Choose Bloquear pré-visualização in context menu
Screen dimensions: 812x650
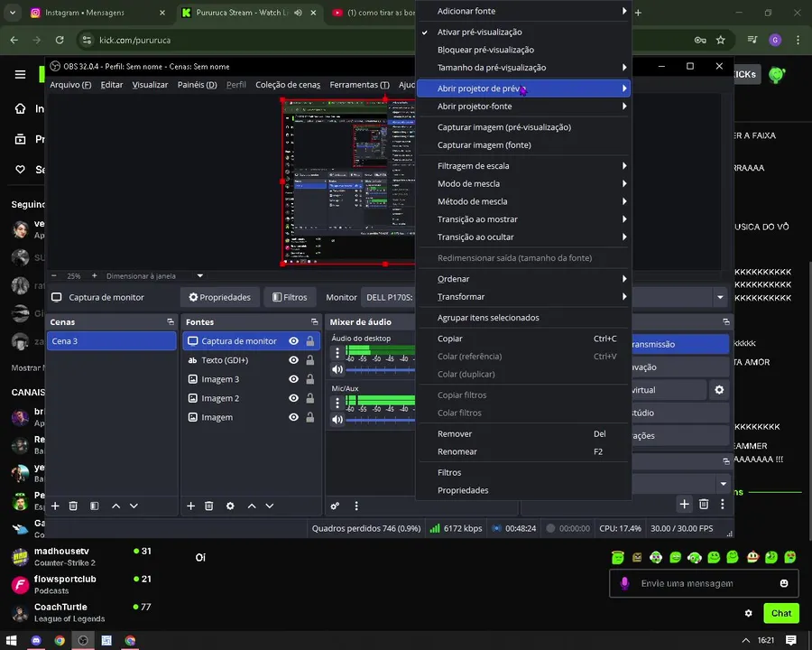[523, 50]
